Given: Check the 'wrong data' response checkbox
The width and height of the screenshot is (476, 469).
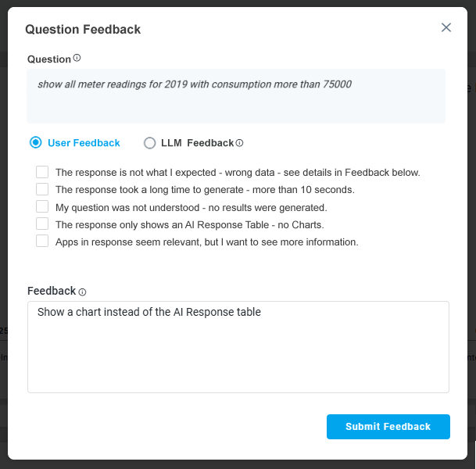Looking at the screenshot, I should pyautogui.click(x=42, y=172).
